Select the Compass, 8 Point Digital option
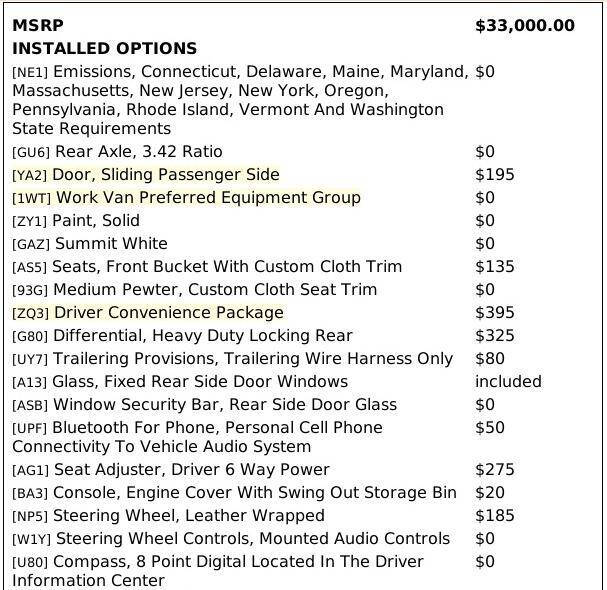The height and width of the screenshot is (590, 607). [x=218, y=571]
